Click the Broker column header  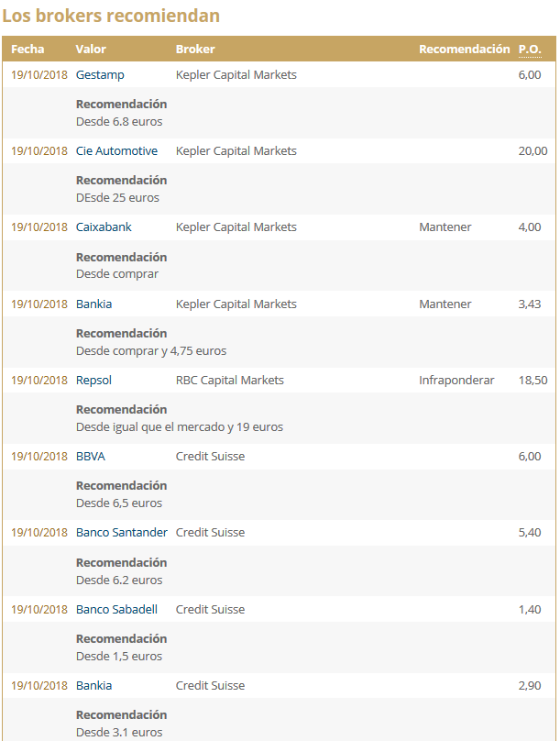point(195,50)
